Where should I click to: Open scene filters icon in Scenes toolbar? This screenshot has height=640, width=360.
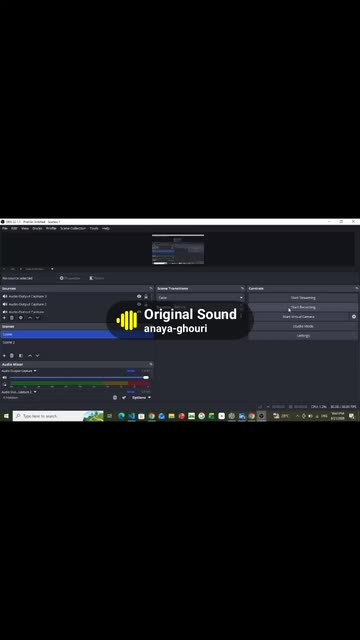pyautogui.click(x=21, y=356)
